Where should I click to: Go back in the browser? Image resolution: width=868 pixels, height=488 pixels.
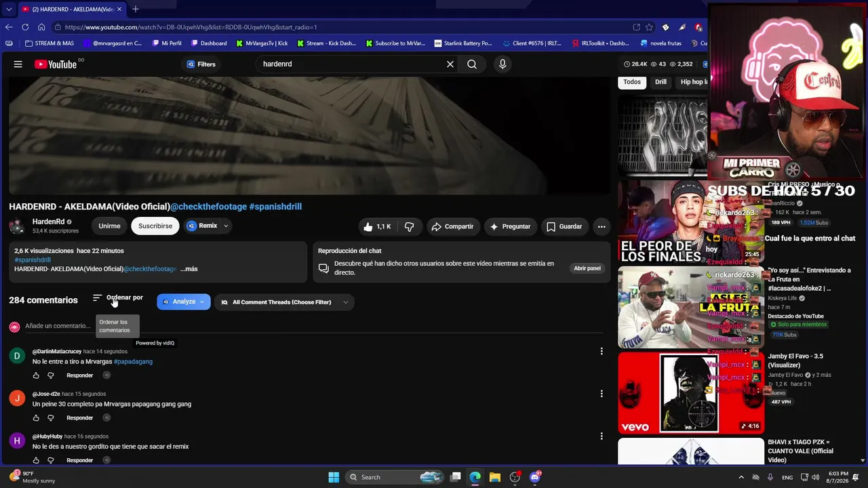point(9,27)
